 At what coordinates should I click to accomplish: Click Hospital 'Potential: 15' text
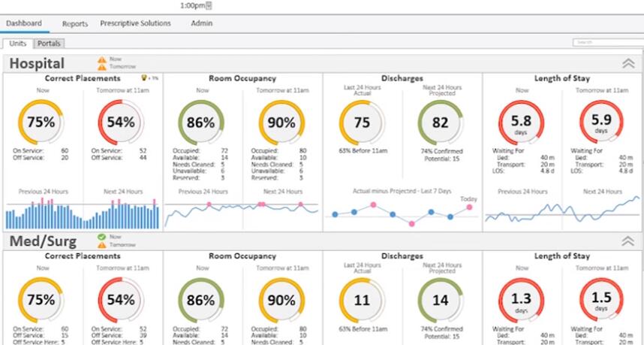[x=441, y=159]
